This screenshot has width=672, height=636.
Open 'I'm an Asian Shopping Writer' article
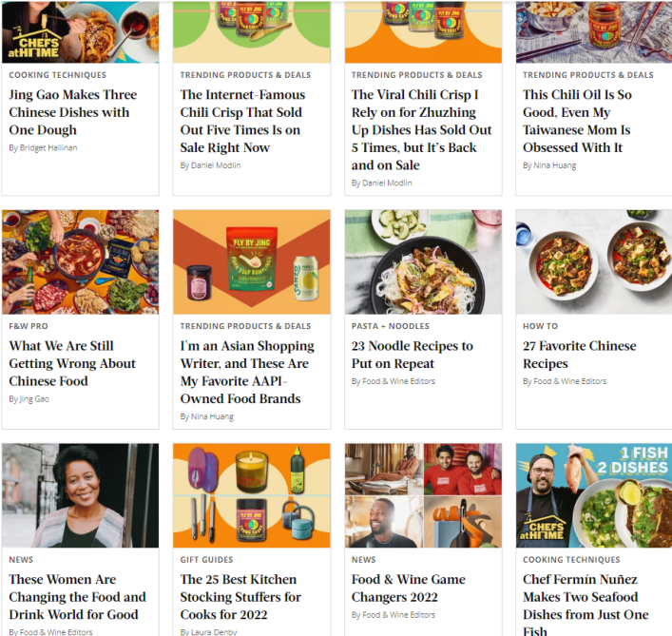point(247,372)
